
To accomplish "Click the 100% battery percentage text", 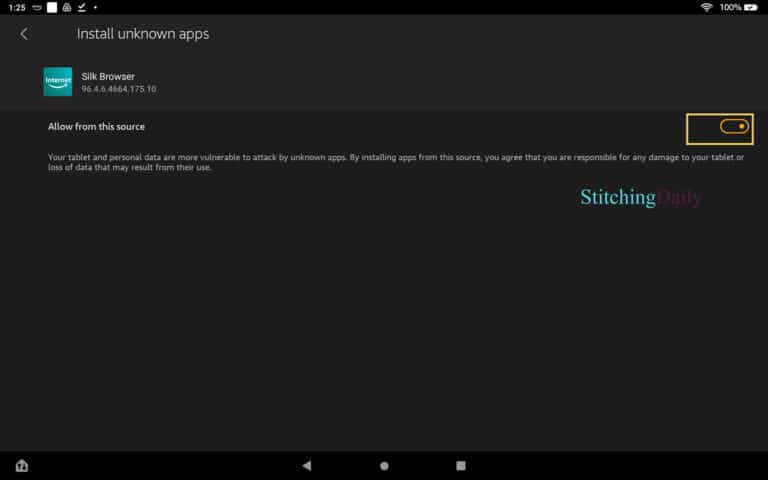I will click(x=730, y=7).
